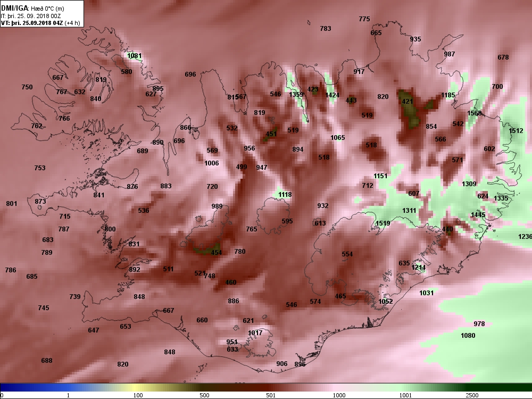Click the map value '1081' in the Westfjords

coord(135,56)
